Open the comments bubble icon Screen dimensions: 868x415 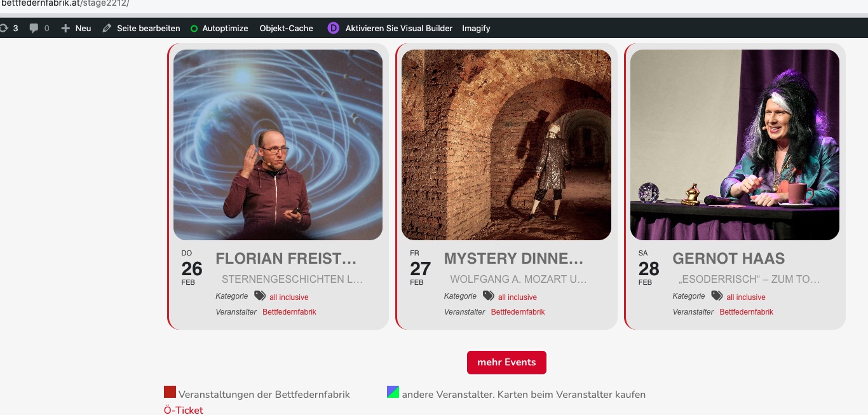(34, 28)
